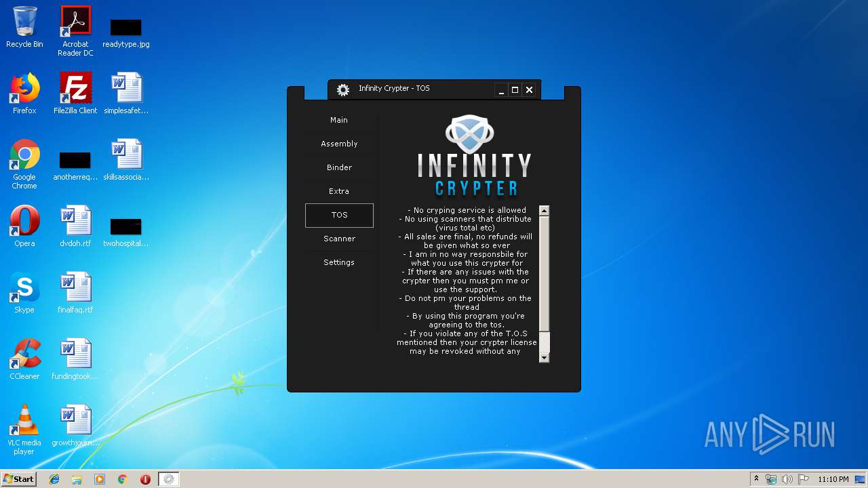Select the finalfaq.rtf document icon
The height and width of the screenshot is (488, 868).
[x=75, y=293]
